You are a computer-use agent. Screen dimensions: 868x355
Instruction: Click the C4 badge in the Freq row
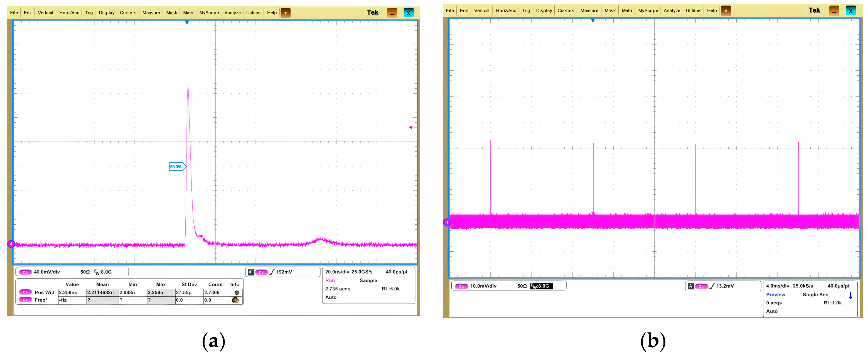pos(25,299)
